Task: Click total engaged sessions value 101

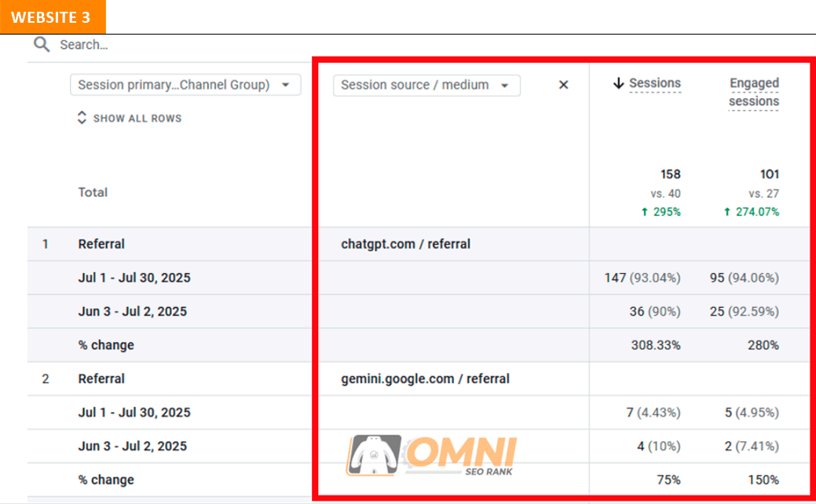Action: [x=769, y=174]
